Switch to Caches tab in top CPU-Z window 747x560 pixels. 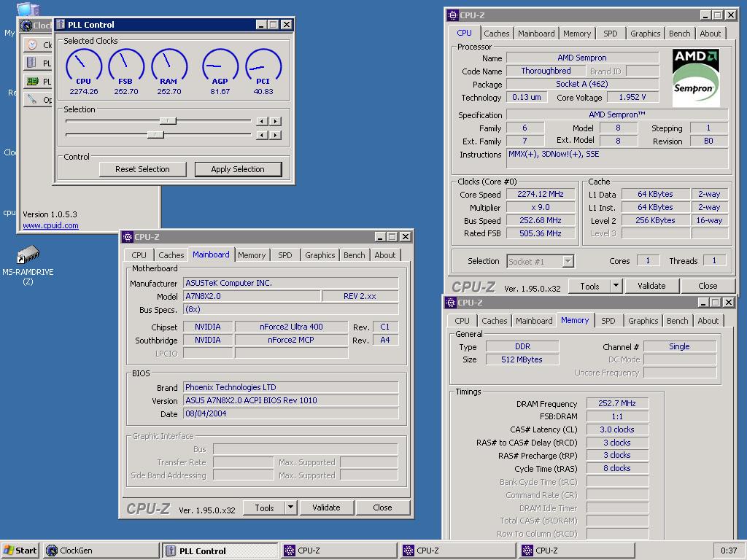coord(496,34)
